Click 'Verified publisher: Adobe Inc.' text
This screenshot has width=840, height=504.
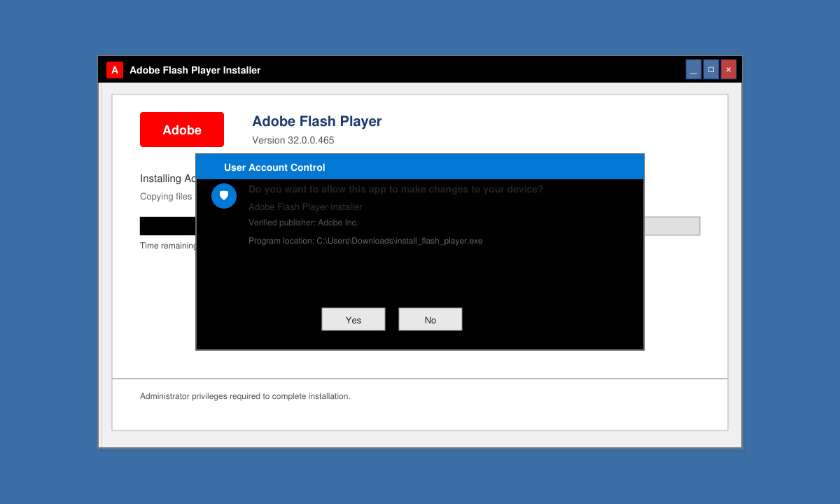point(303,223)
